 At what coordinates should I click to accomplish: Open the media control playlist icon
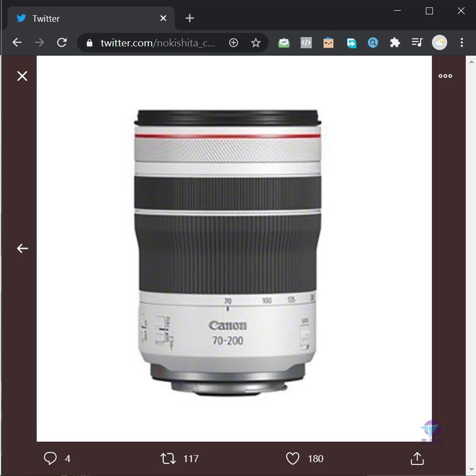pyautogui.click(x=417, y=42)
